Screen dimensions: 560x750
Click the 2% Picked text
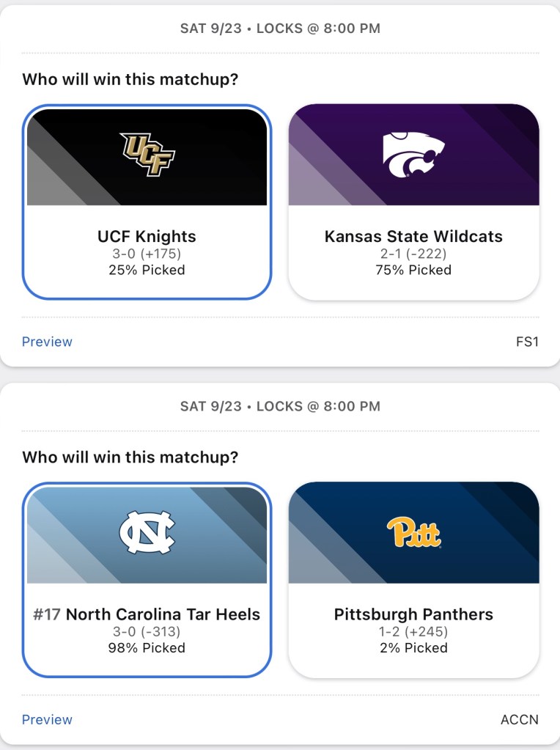[x=413, y=647]
